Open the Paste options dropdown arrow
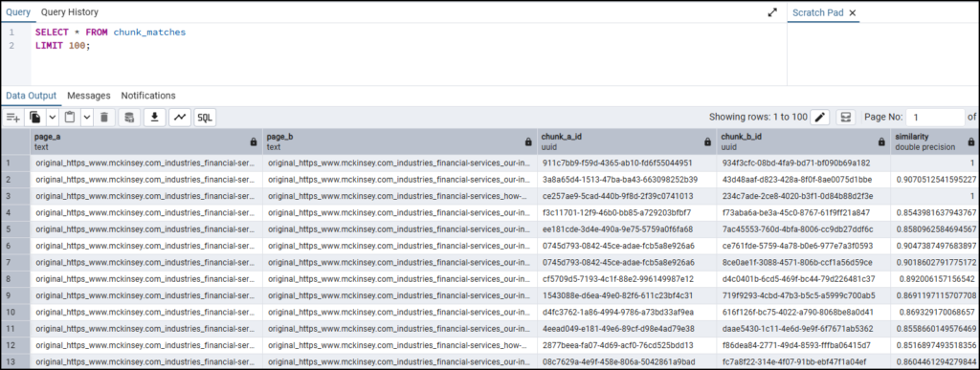980x370 pixels. [86, 118]
